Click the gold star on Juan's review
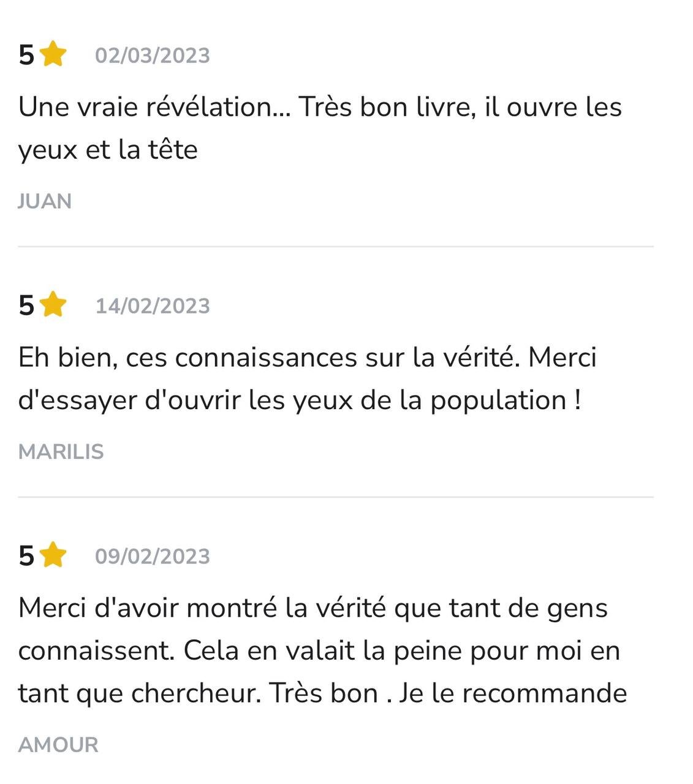693x784 pixels. 53,55
